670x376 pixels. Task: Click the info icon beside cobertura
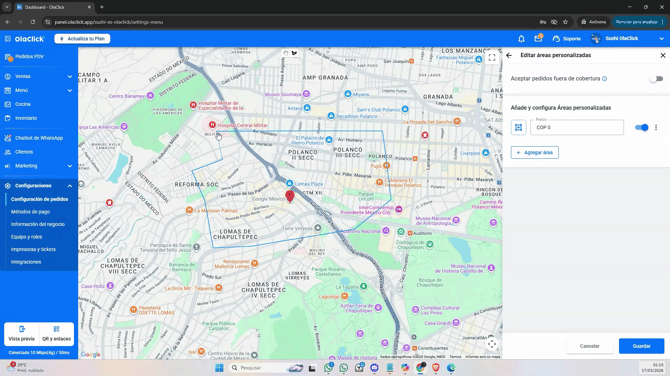point(605,79)
